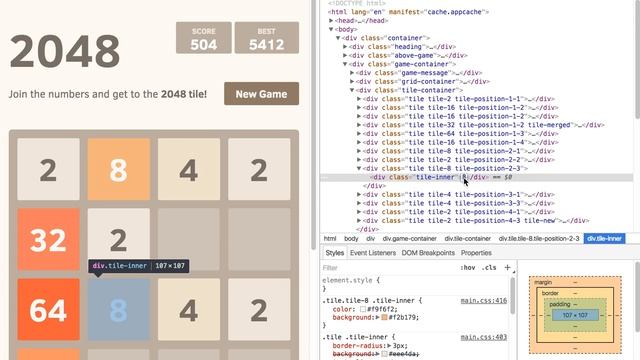This screenshot has width=640, height=360.
Task: Select the tile-2 tile-position-4-3 tile-new row
Action: tap(476, 220)
